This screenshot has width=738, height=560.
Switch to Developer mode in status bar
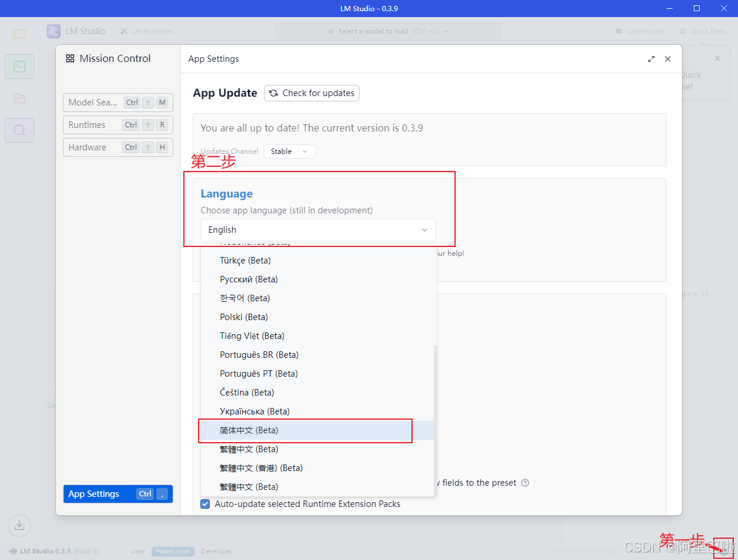(217, 551)
